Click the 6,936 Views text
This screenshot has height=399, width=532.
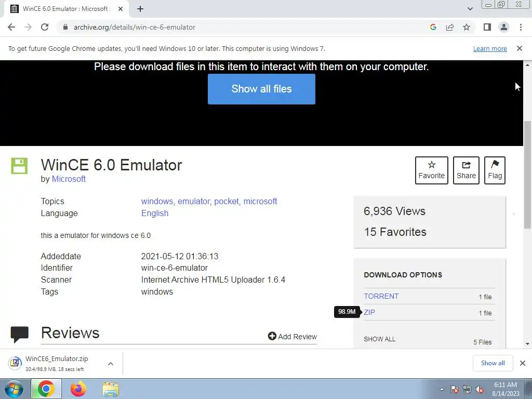(394, 211)
